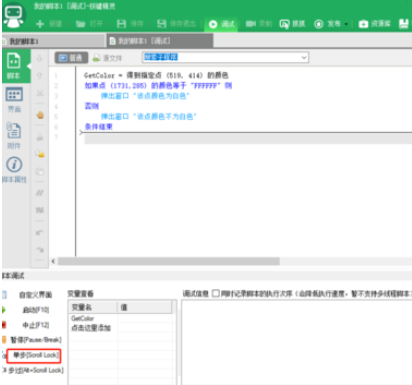The width and height of the screenshot is (412, 385).
Task: Click the 否则 code line
Action: 92,106
